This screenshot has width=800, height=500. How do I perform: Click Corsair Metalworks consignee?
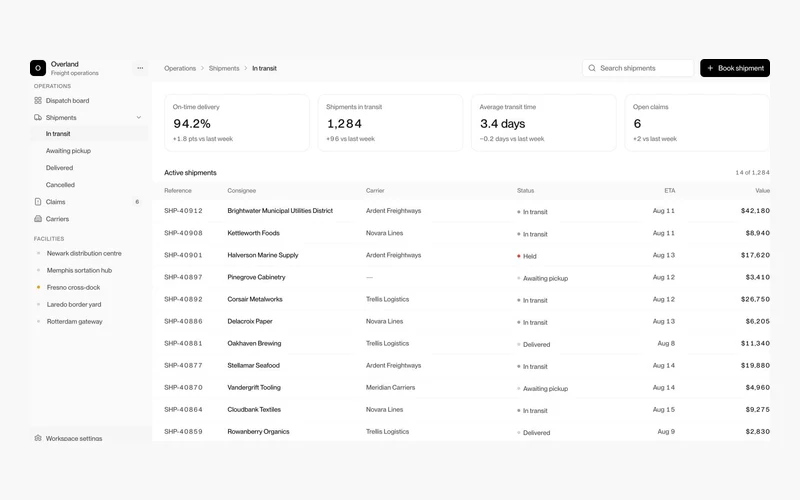click(x=255, y=299)
